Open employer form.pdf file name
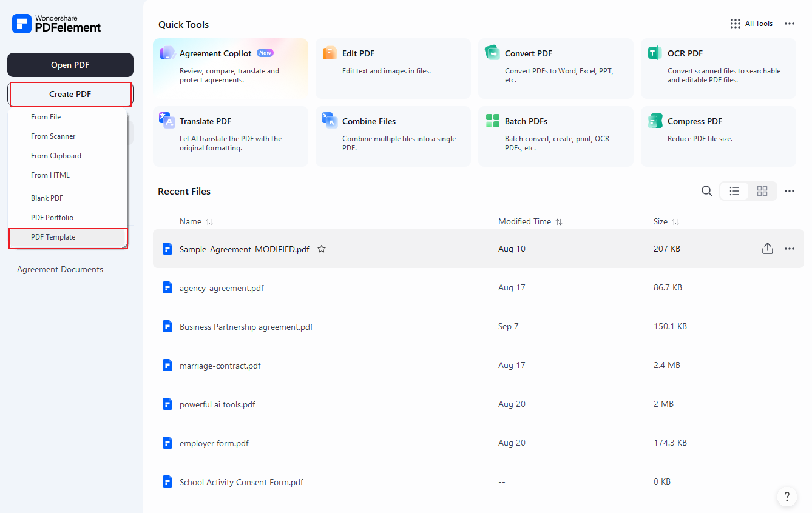812x513 pixels. point(214,443)
